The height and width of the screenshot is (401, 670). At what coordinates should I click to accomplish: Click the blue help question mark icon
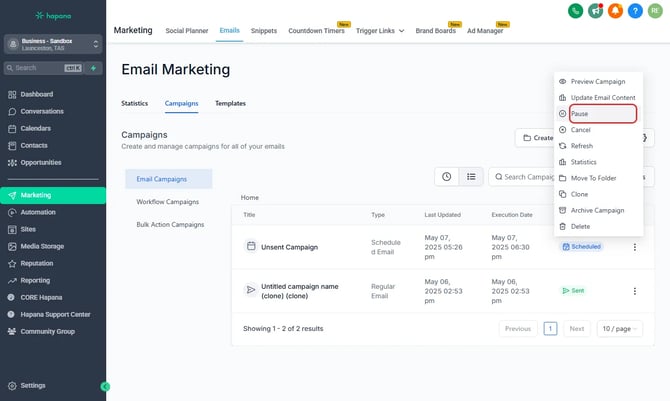[637, 11]
